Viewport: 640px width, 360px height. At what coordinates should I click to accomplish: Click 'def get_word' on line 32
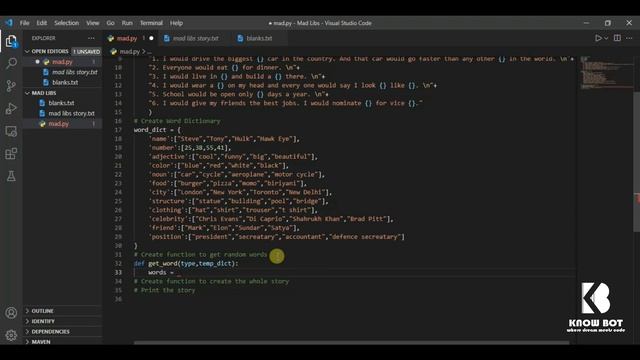156,263
